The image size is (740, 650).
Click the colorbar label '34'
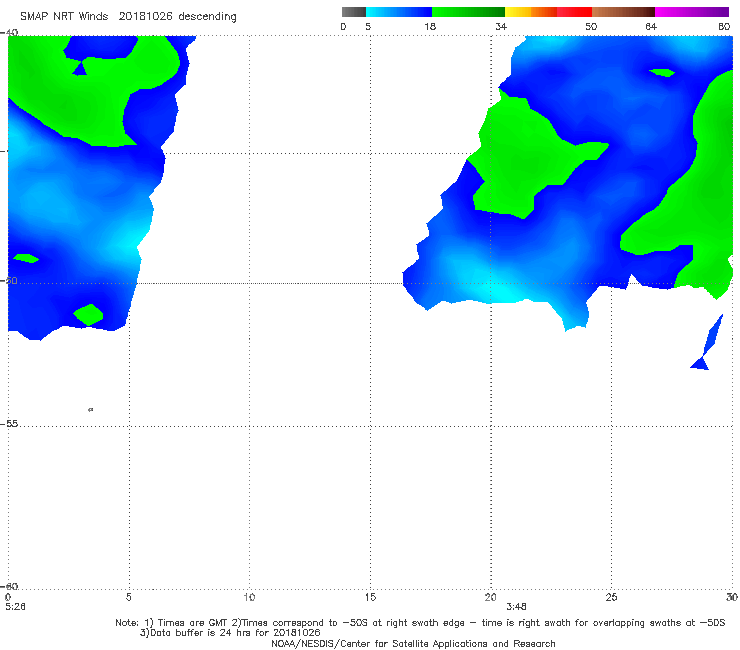[x=501, y=27]
